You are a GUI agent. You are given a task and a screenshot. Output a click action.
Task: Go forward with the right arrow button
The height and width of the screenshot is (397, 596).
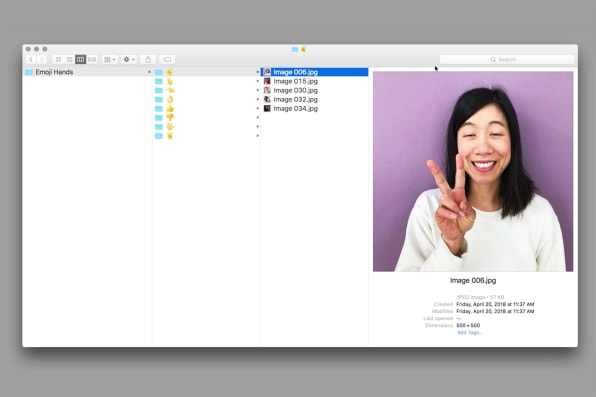point(41,59)
